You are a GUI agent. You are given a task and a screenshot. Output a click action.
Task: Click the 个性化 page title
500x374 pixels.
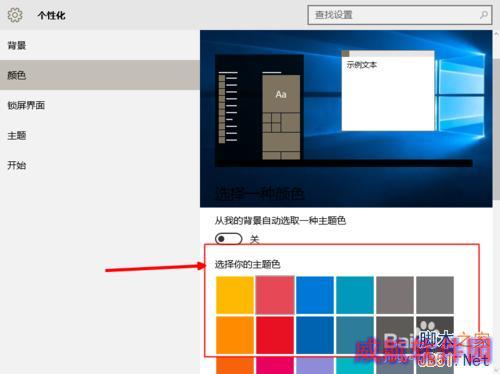coord(52,15)
